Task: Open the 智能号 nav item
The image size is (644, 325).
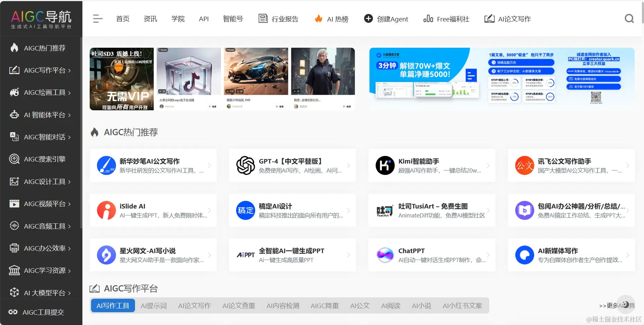Action: click(233, 19)
